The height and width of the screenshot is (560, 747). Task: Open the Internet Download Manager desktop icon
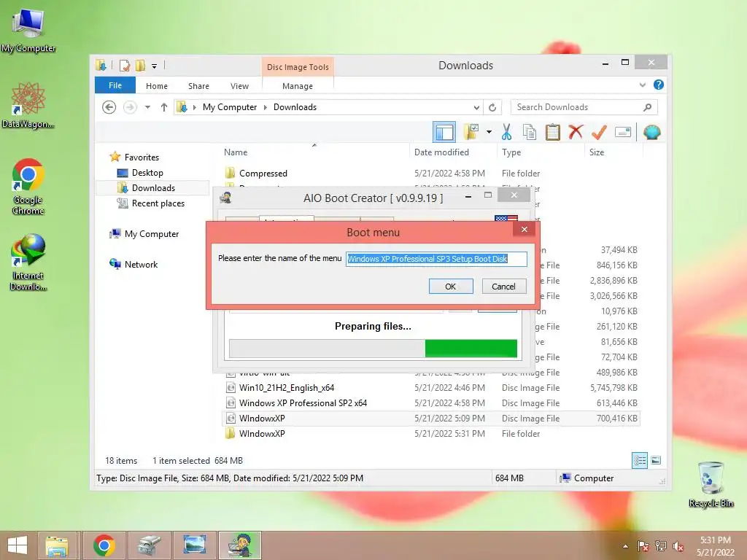[x=28, y=262]
